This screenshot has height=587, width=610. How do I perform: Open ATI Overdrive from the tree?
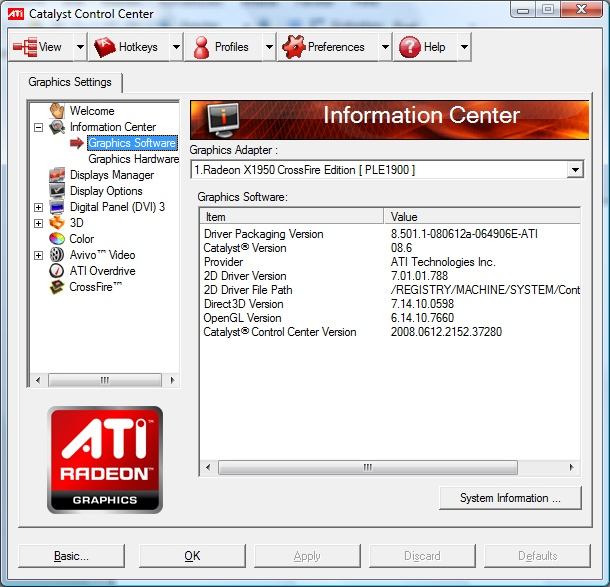(x=102, y=271)
